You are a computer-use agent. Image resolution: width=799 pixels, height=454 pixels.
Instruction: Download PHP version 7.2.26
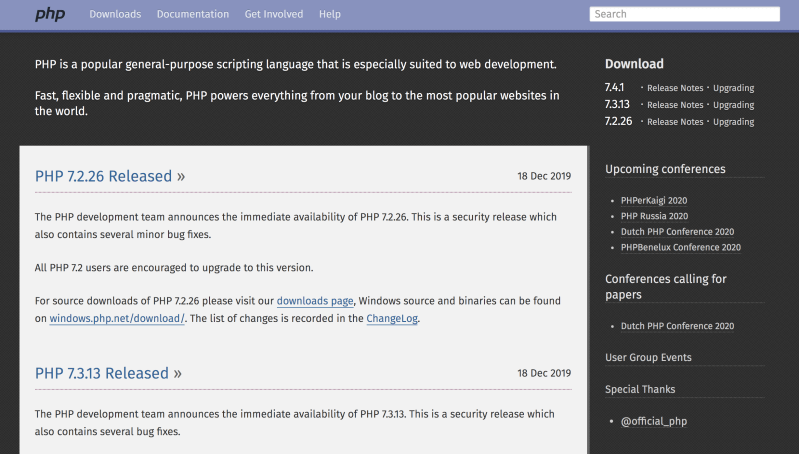[x=618, y=121]
